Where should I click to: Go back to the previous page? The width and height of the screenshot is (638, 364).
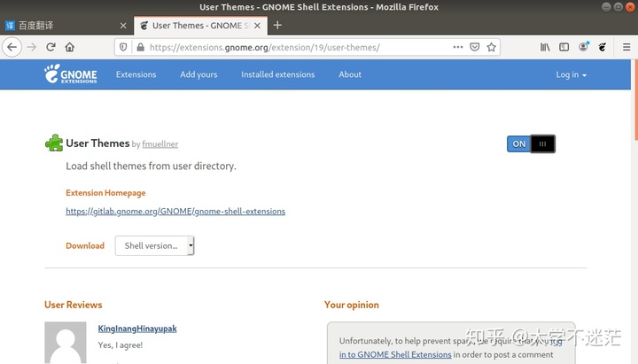(12, 47)
